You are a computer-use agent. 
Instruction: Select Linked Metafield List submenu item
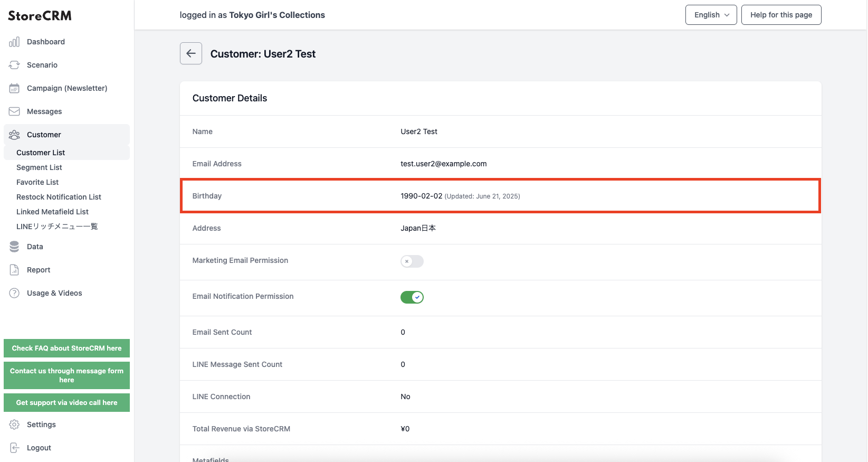point(66,212)
